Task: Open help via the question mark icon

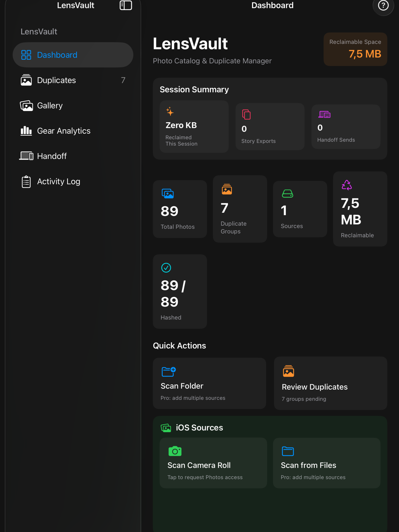Action: (x=383, y=5)
